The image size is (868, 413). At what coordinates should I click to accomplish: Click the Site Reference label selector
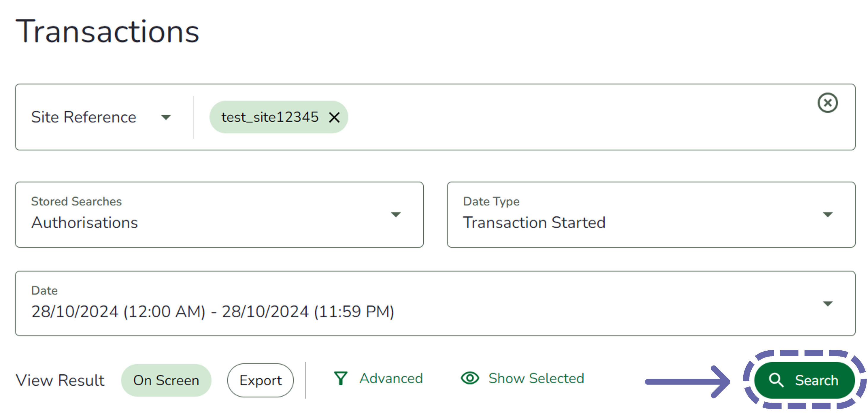point(84,117)
